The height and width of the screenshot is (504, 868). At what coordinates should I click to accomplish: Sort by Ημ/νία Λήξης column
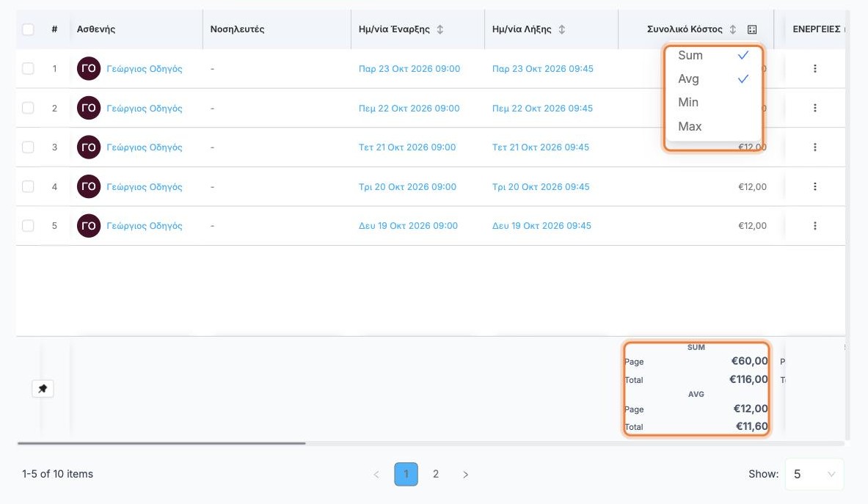pyautogui.click(x=562, y=29)
